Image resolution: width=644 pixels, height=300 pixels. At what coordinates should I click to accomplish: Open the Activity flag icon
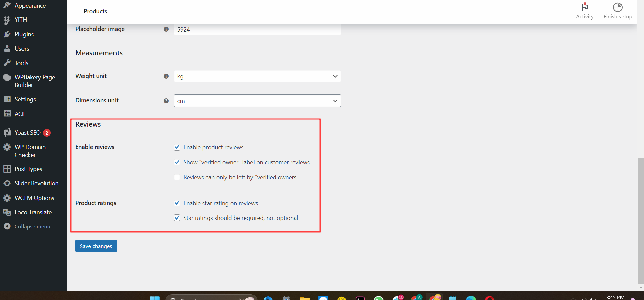click(585, 7)
